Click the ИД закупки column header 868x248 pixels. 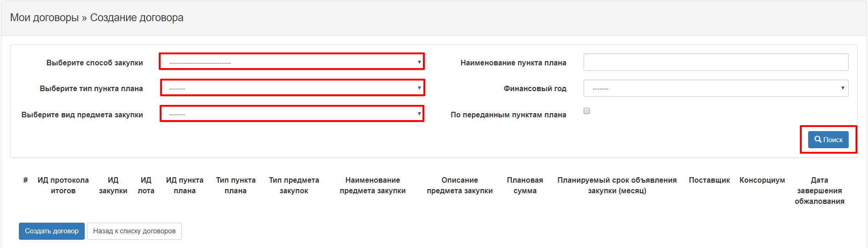click(x=113, y=185)
